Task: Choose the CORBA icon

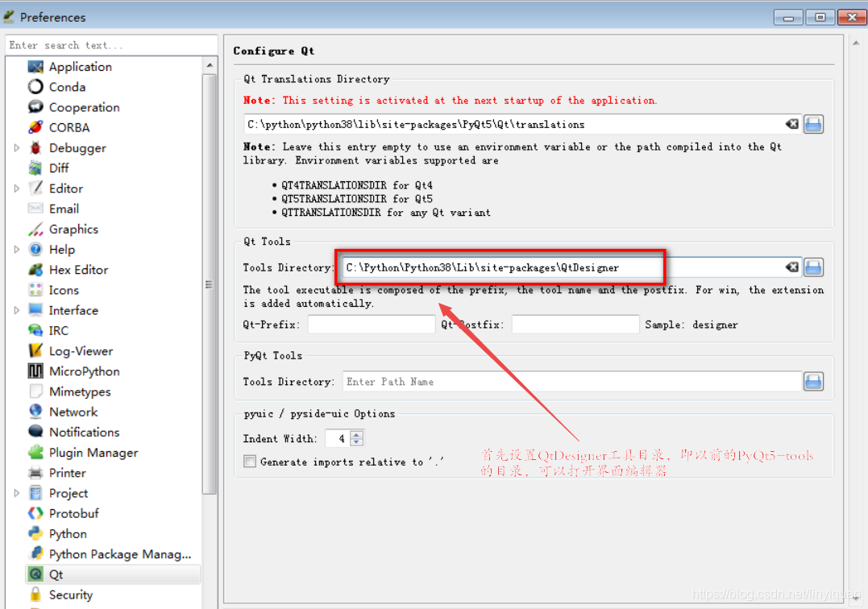Action: click(35, 128)
